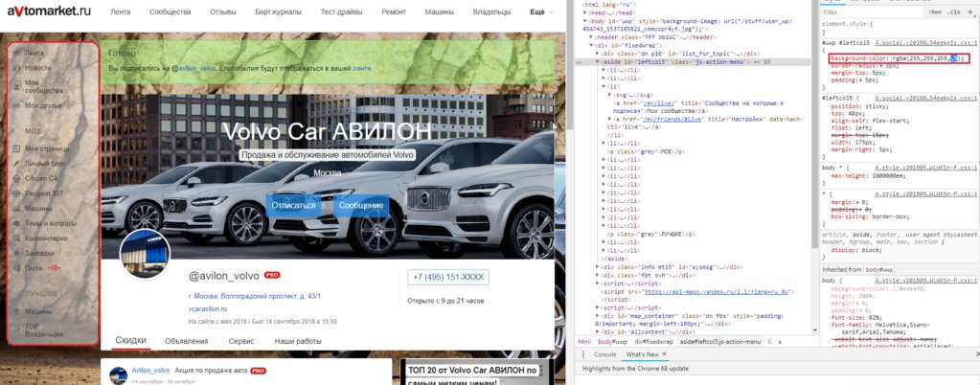The width and height of the screenshot is (980, 385).
Task: Switch to the Сервис tab
Action: 241,341
